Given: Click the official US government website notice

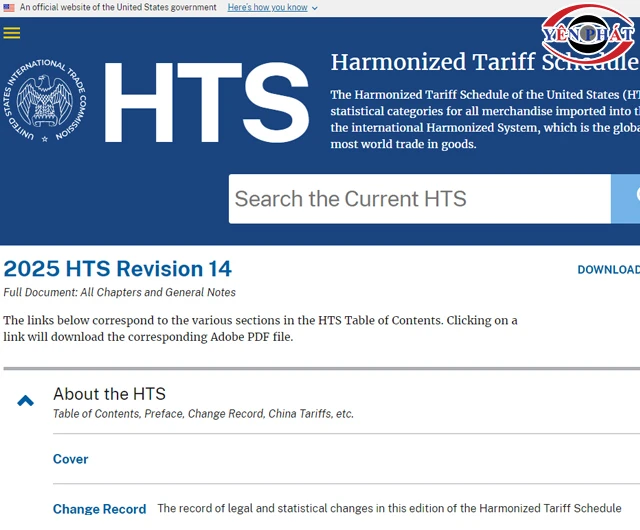Looking at the screenshot, I should click(118, 8).
